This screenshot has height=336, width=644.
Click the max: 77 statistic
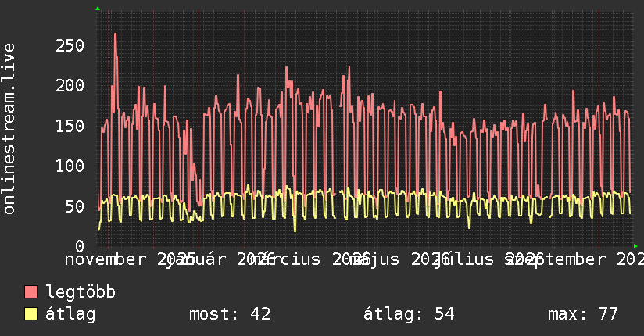(x=583, y=314)
